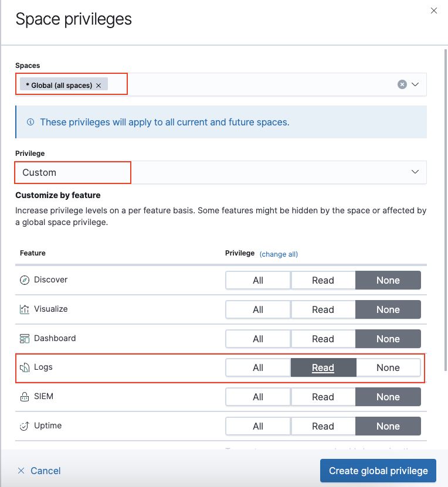Click Create global privilege button
Screen dimensions: 448x487
pos(378,471)
